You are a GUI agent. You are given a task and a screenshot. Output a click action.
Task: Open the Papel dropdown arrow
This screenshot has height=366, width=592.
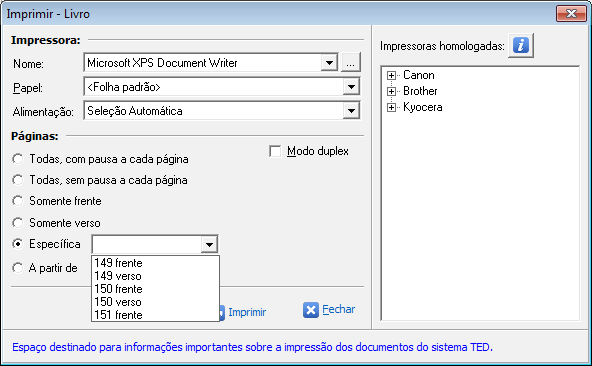[351, 87]
